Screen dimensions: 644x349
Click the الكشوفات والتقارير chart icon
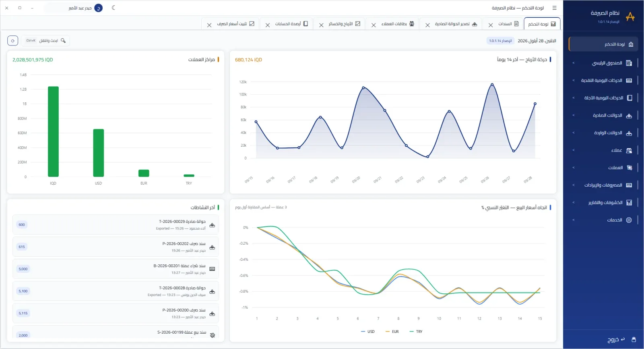click(x=629, y=203)
